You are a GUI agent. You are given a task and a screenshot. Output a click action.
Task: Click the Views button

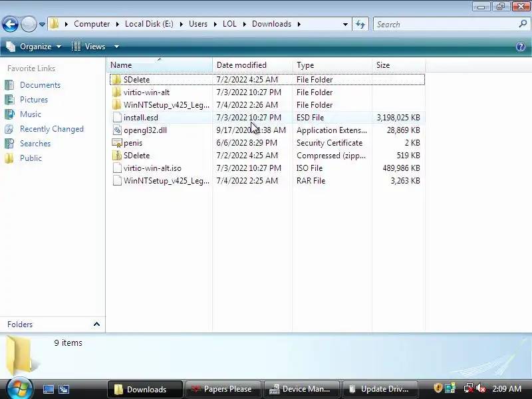(89, 47)
